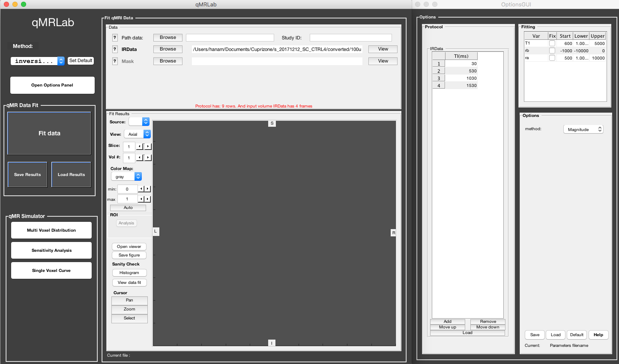Click the Path data text field
This screenshot has height=364, width=619.
[230, 38]
